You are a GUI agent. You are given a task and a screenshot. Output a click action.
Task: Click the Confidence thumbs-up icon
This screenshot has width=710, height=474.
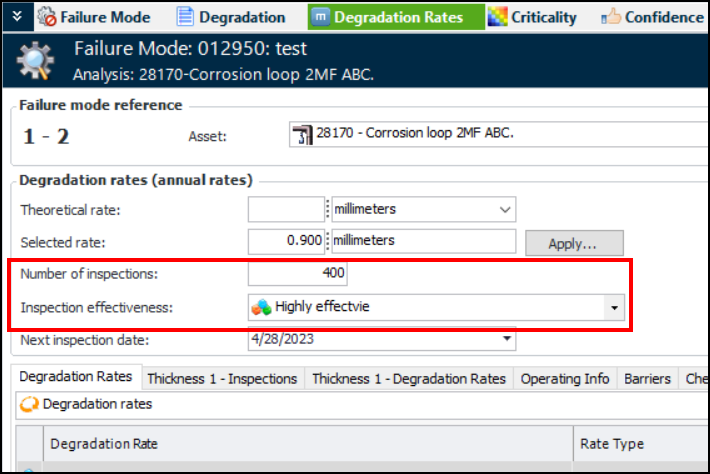611,17
